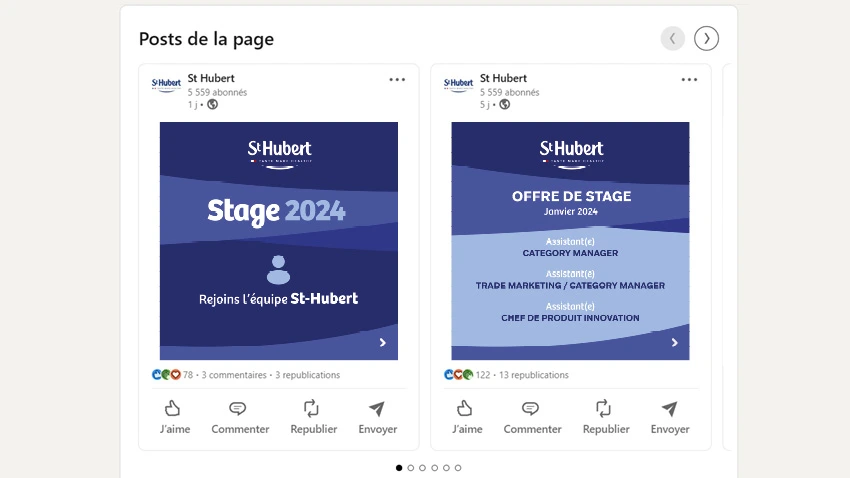
Task: Like the Stage 2024 post with J'aime
Action: tap(175, 417)
